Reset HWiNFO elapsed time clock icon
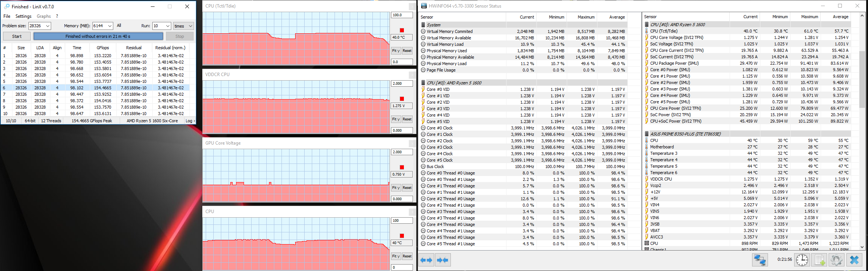Image resolution: width=868 pixels, height=271 pixels. [802, 260]
